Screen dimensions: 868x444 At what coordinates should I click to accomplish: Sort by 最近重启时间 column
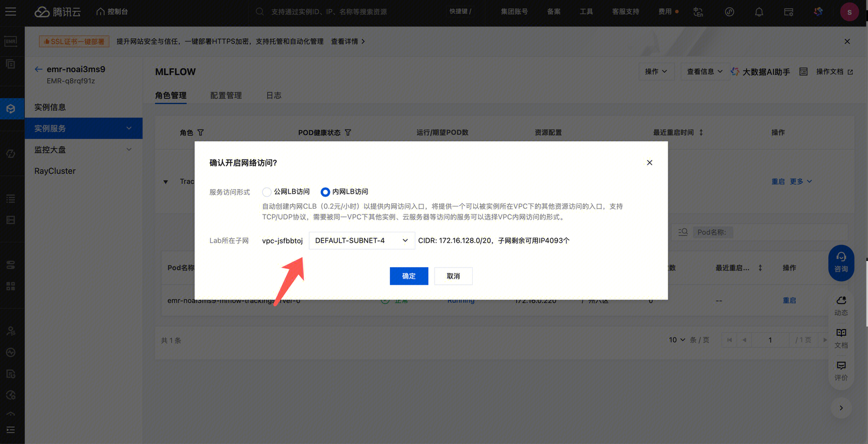(701, 132)
